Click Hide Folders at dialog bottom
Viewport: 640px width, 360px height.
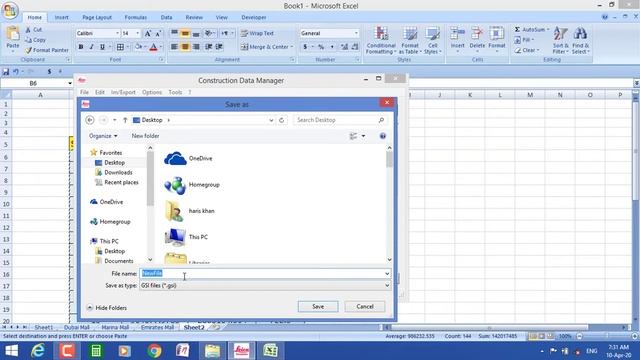click(107, 308)
